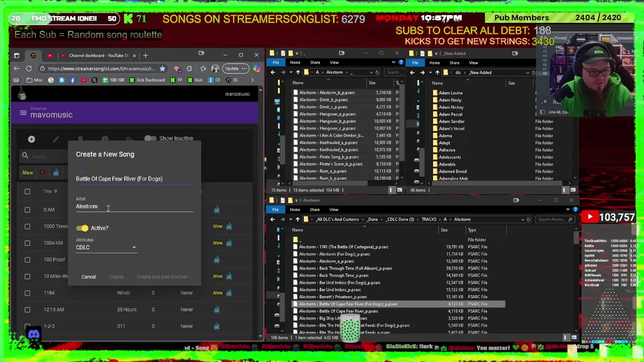Expand the ribbon chevron in bottom Alestorm Explorer
This screenshot has width=644, height=362.
(x=568, y=210)
